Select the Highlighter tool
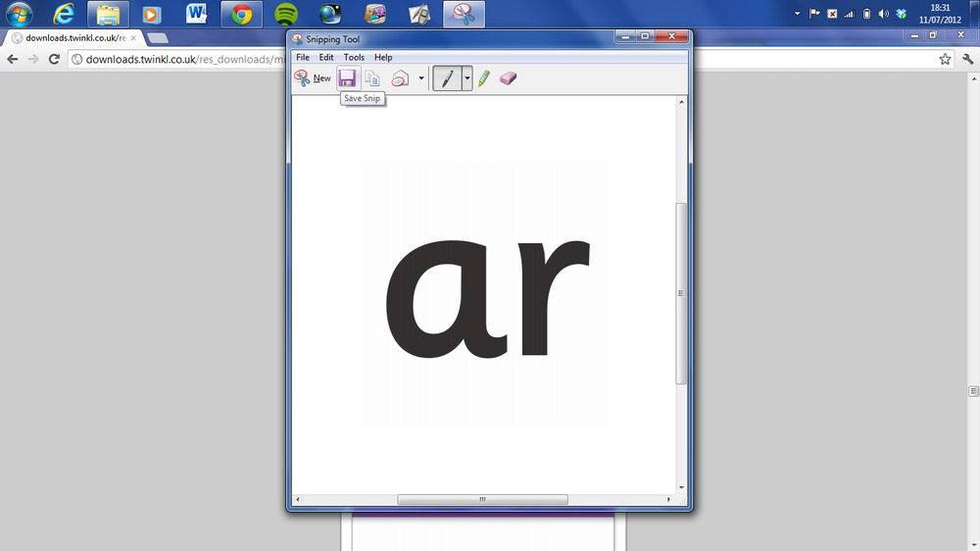Viewport: 980px width, 551px height. (x=483, y=78)
